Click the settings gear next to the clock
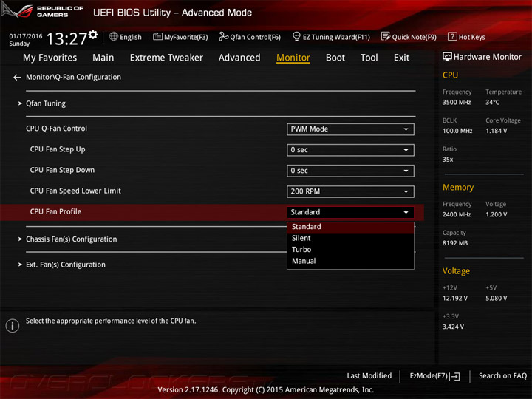 point(93,34)
